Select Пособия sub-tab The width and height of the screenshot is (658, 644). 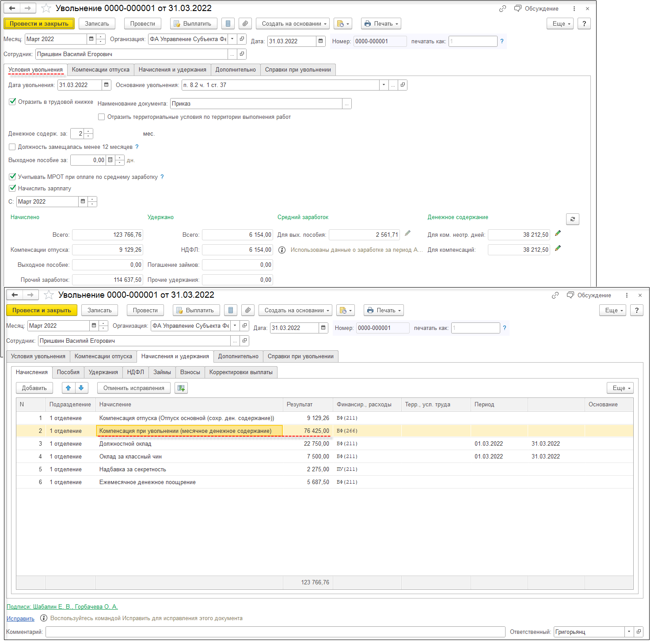tap(68, 372)
